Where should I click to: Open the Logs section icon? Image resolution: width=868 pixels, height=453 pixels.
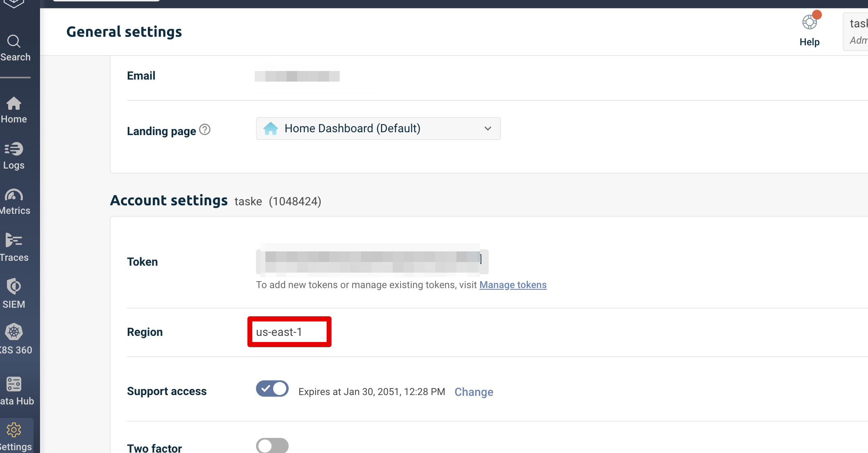tap(14, 149)
